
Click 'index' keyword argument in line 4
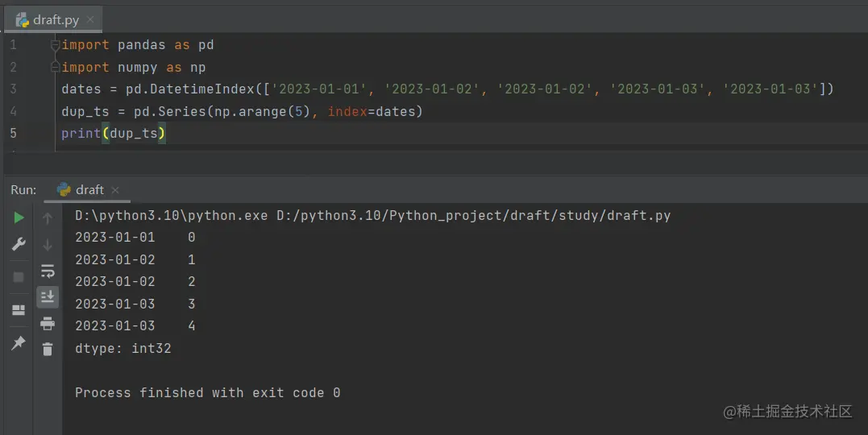pyautogui.click(x=347, y=111)
